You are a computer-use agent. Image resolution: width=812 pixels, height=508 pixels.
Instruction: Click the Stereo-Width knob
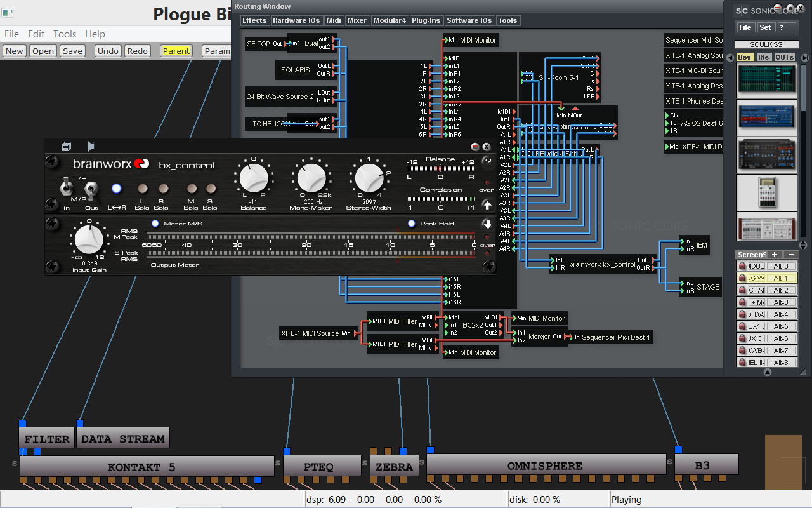(x=369, y=178)
